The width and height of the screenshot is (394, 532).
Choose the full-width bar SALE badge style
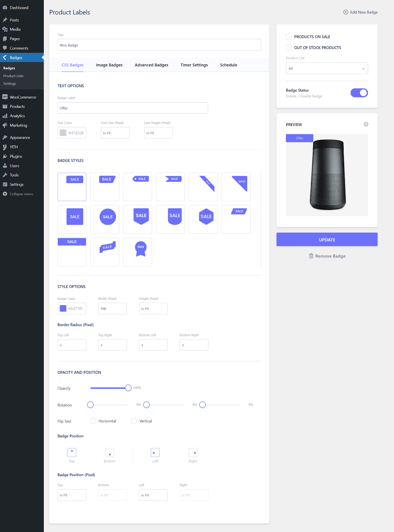click(72, 252)
